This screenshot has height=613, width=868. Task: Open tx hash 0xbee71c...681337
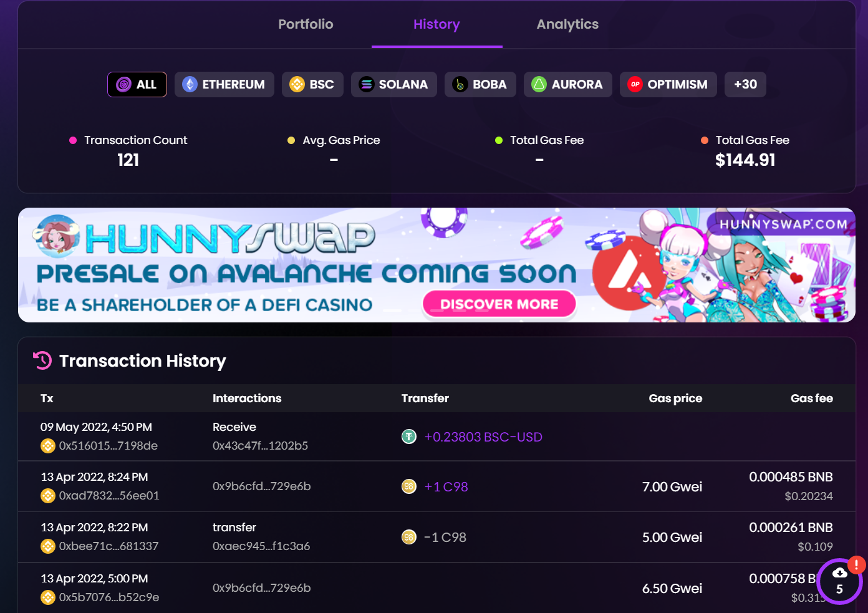click(x=109, y=546)
